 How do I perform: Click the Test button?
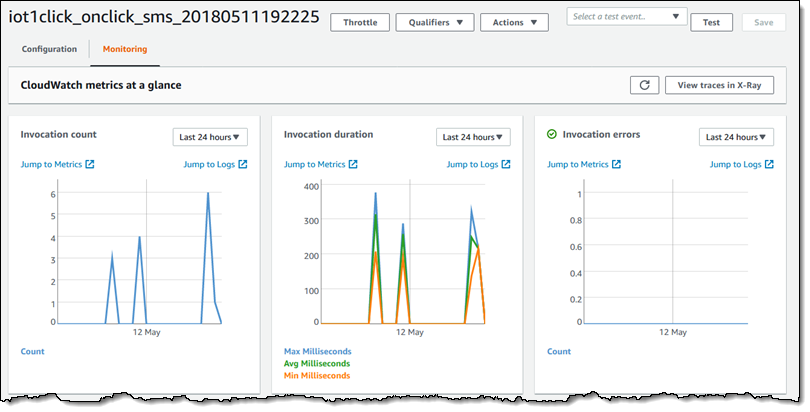point(711,22)
